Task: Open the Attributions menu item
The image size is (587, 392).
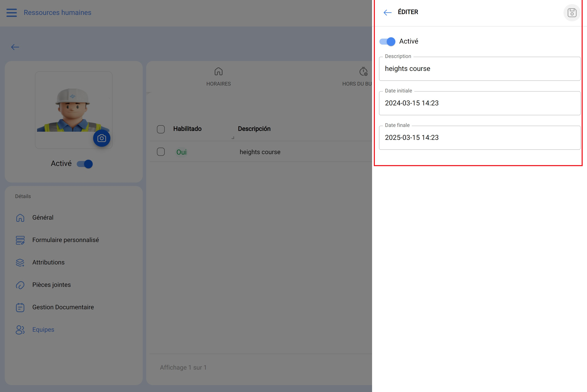Action: click(x=48, y=262)
